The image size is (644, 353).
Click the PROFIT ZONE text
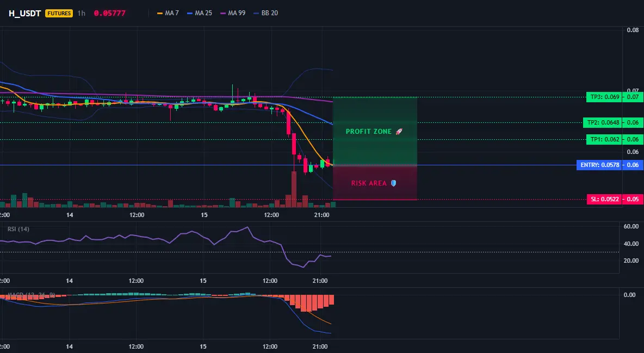tap(368, 132)
